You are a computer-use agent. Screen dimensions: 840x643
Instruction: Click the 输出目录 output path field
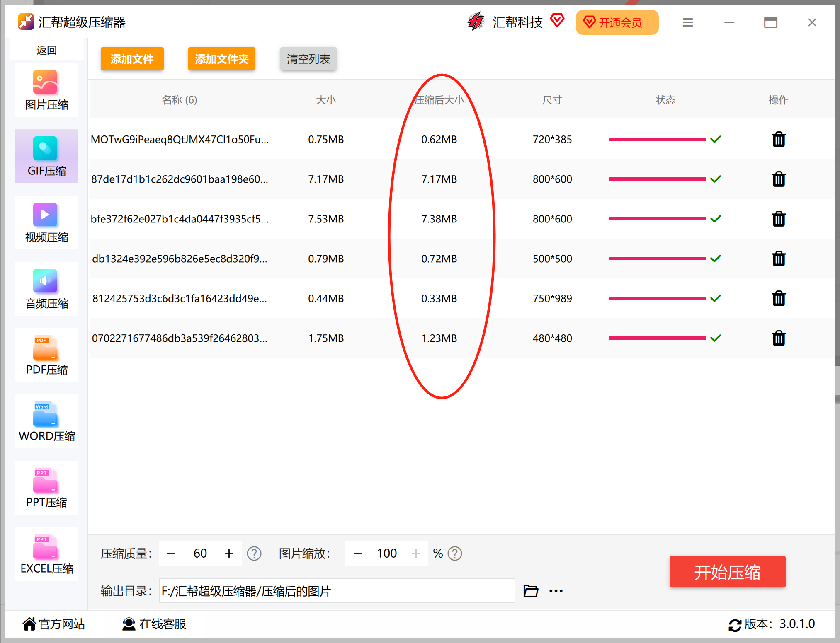337,591
